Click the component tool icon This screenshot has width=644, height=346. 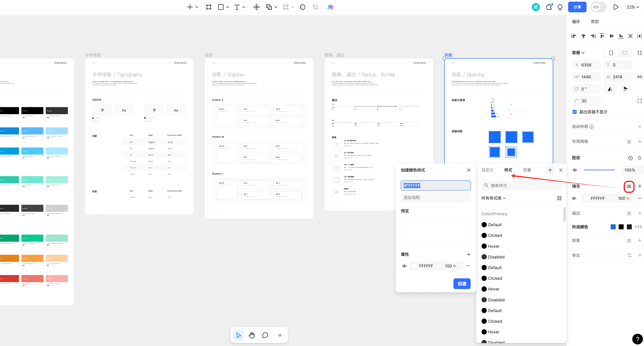click(257, 7)
